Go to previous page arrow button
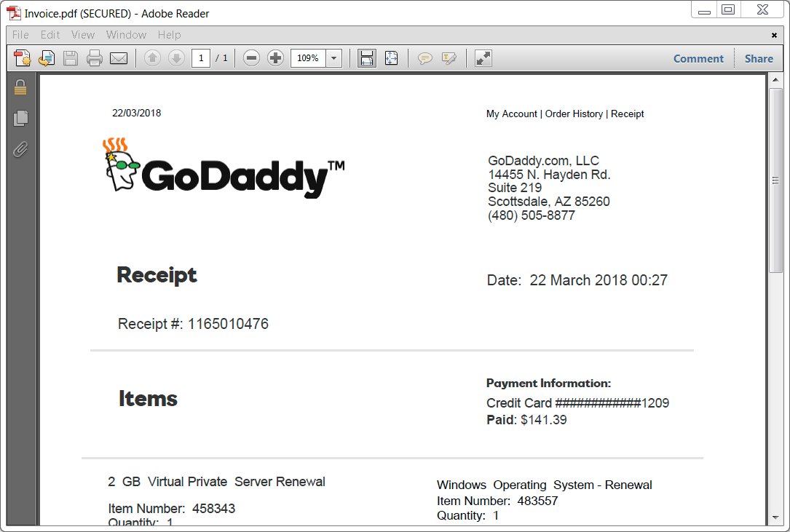The image size is (790, 532). click(x=152, y=58)
